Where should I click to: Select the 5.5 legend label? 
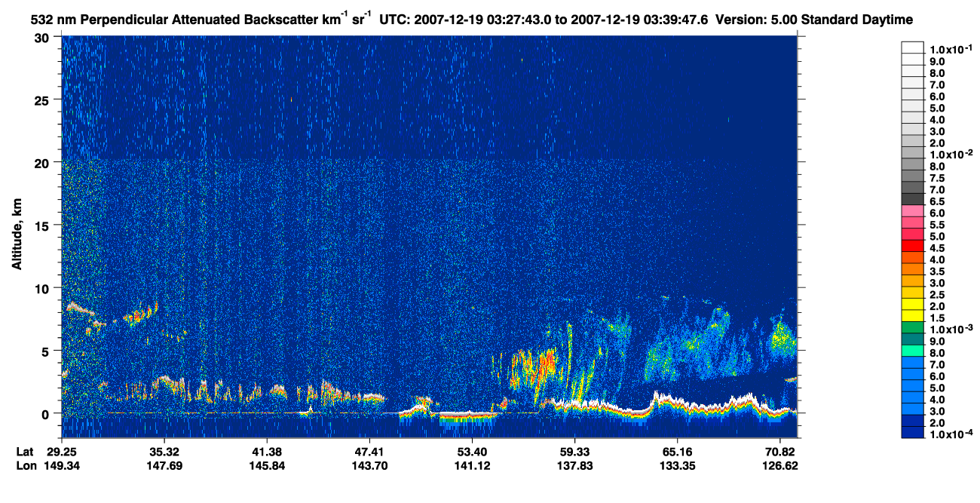click(x=937, y=225)
